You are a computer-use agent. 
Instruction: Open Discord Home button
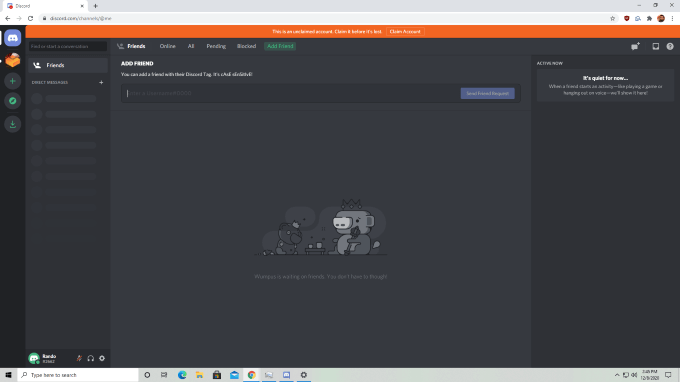coord(13,38)
